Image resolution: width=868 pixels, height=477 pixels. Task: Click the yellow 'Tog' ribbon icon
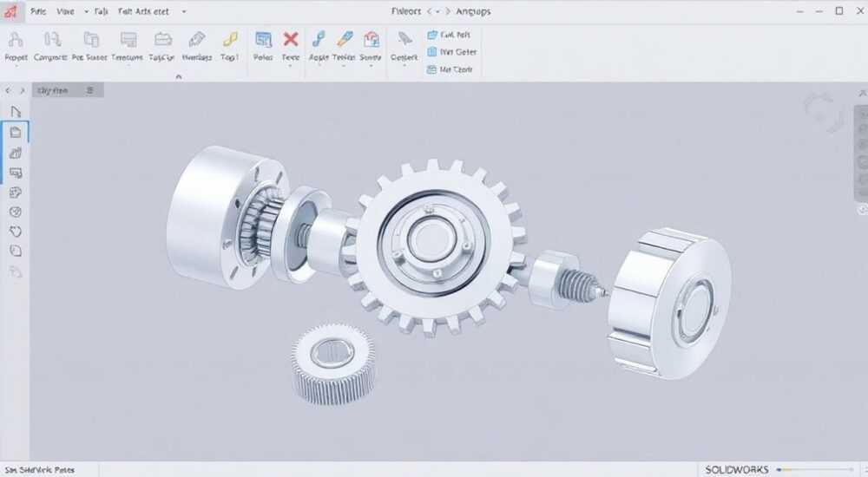[x=230, y=39]
